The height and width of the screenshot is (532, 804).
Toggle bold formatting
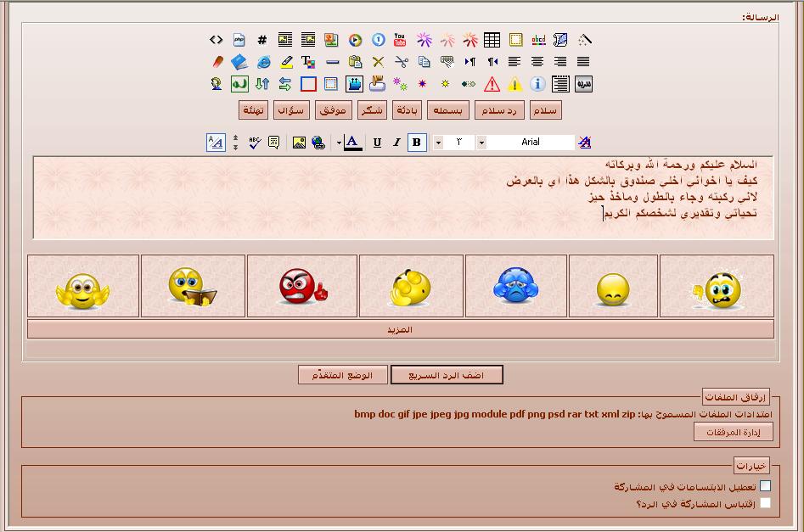[416, 143]
